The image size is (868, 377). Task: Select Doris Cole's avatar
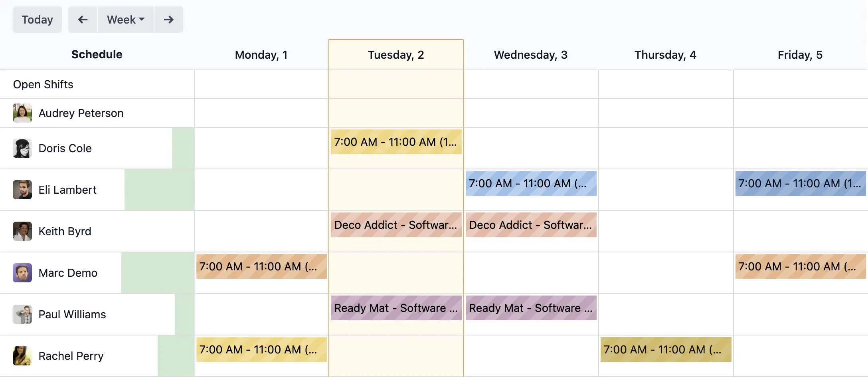click(22, 148)
